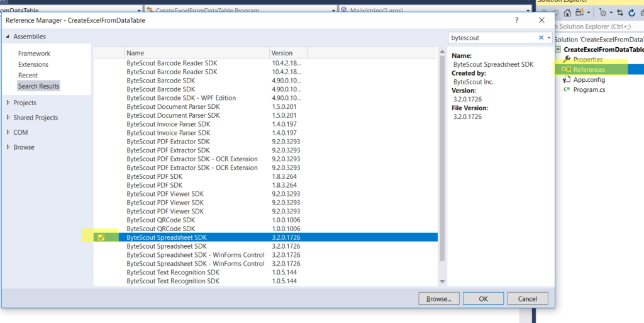Select the CreateExcelFromDataTable project node
The height and width of the screenshot is (323, 644).
[603, 49]
